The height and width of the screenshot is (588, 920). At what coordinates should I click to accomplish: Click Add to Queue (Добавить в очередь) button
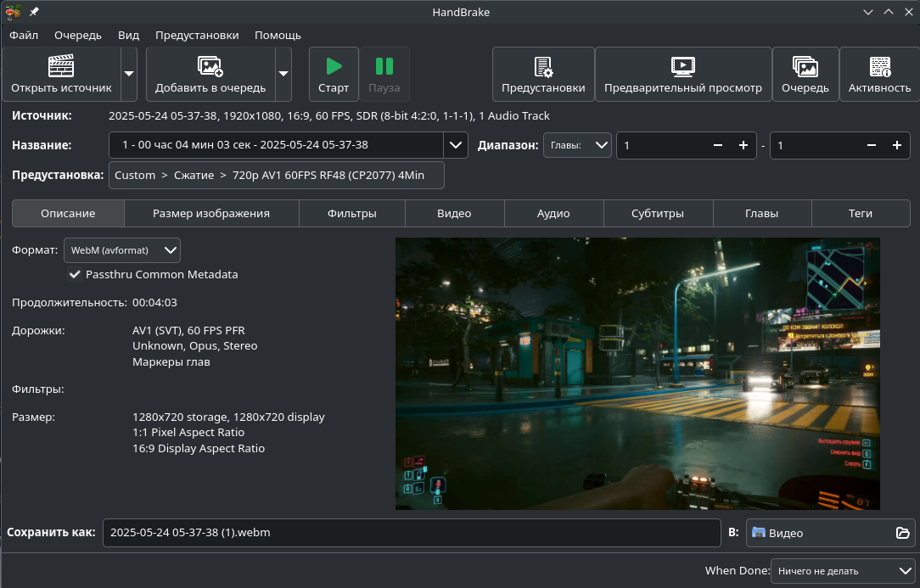click(210, 75)
